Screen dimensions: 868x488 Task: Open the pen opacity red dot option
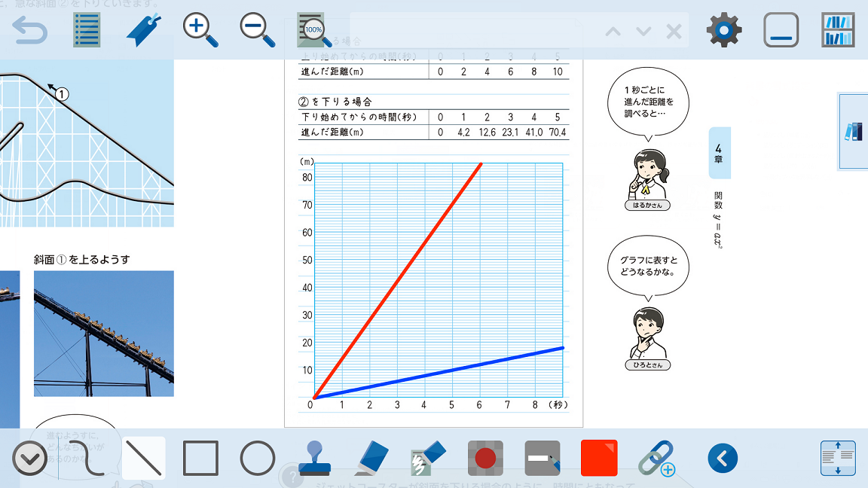[x=485, y=458]
